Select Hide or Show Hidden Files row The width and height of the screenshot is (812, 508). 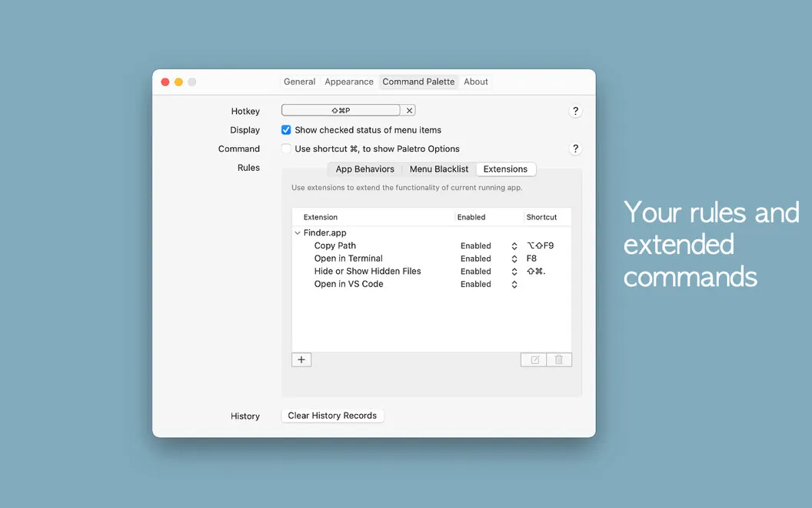[432, 271]
